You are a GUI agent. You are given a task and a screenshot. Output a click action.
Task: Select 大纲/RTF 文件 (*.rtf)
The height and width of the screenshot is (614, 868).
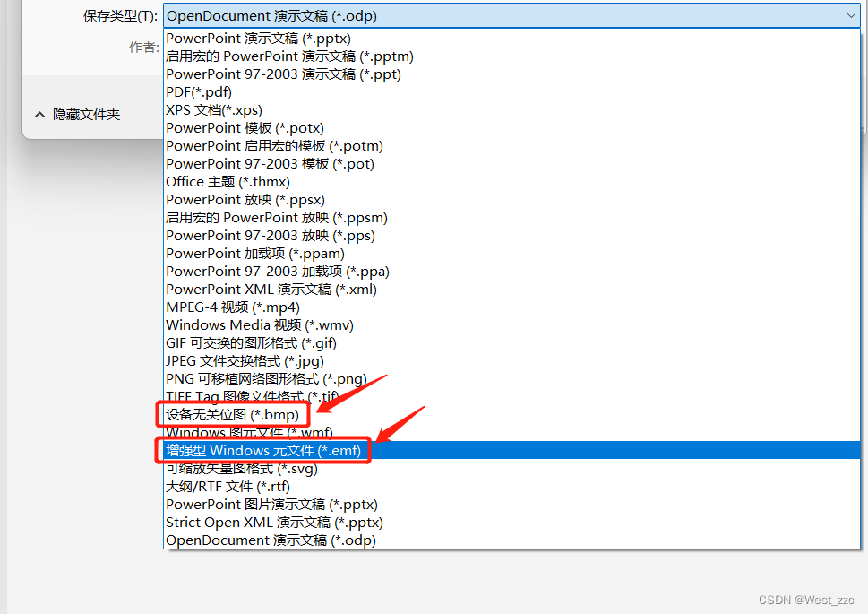(511, 486)
